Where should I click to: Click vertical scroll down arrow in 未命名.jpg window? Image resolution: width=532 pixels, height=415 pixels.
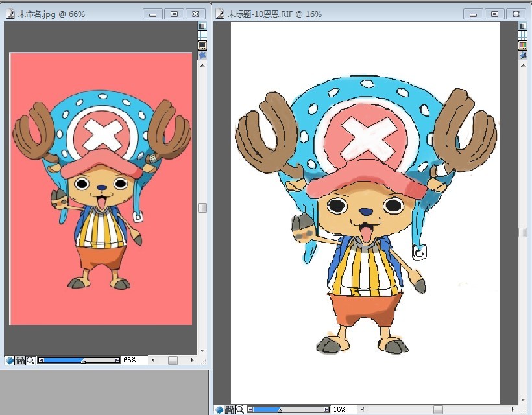[202, 351]
